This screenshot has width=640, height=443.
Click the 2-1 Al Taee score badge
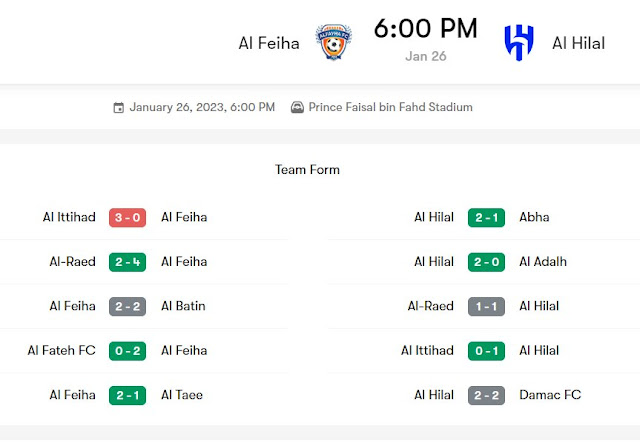pyautogui.click(x=127, y=395)
